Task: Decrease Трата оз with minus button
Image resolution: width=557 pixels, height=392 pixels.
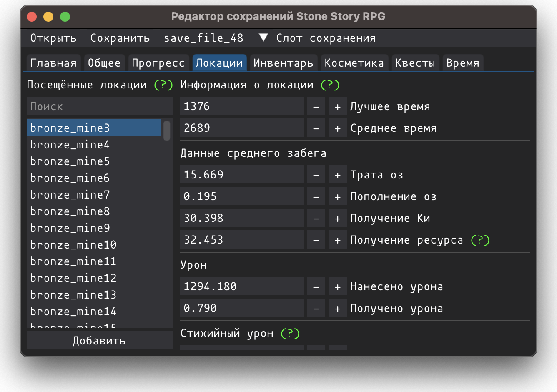Action: 316,175
